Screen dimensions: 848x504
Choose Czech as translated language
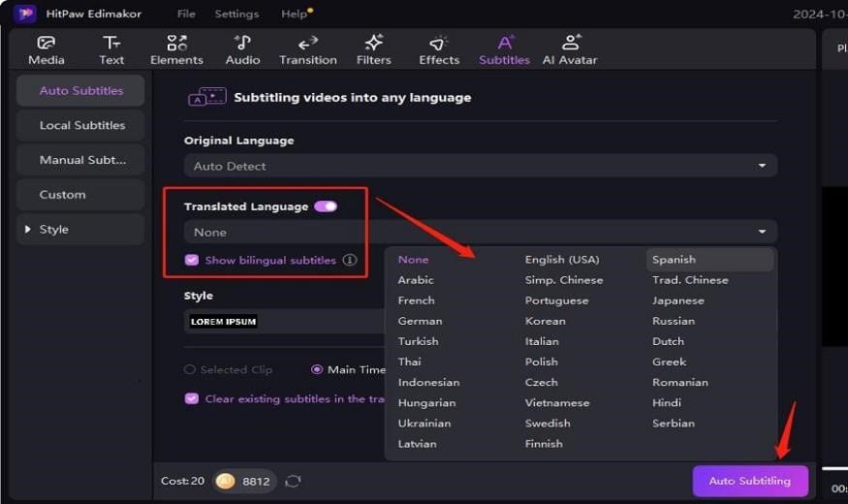541,382
